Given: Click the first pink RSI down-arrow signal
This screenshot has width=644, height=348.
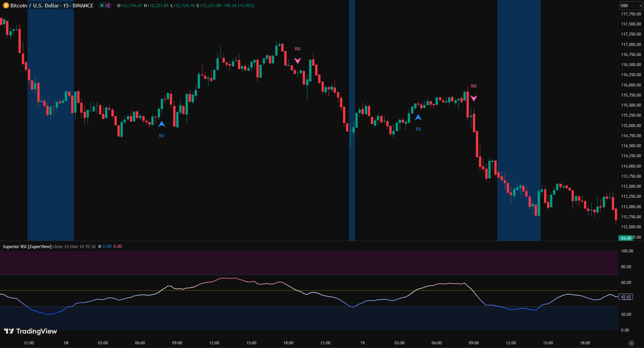Looking at the screenshot, I should pos(298,61).
